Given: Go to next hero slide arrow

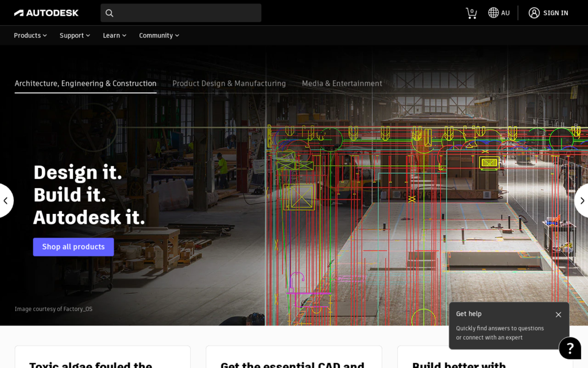Looking at the screenshot, I should point(582,201).
